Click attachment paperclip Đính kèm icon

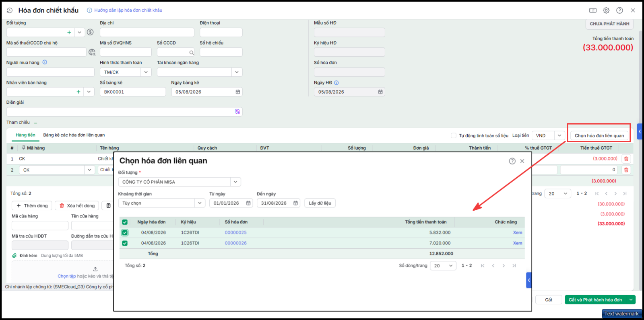14,256
